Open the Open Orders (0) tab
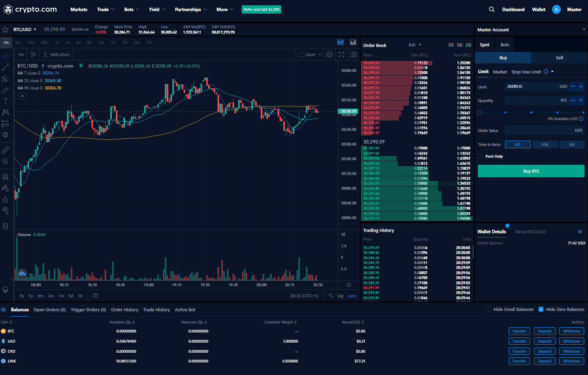The width and height of the screenshot is (588, 375). pos(50,310)
